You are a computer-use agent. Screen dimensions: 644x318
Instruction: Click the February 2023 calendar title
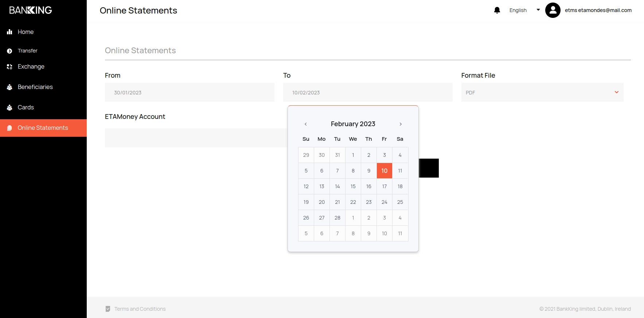[353, 124]
